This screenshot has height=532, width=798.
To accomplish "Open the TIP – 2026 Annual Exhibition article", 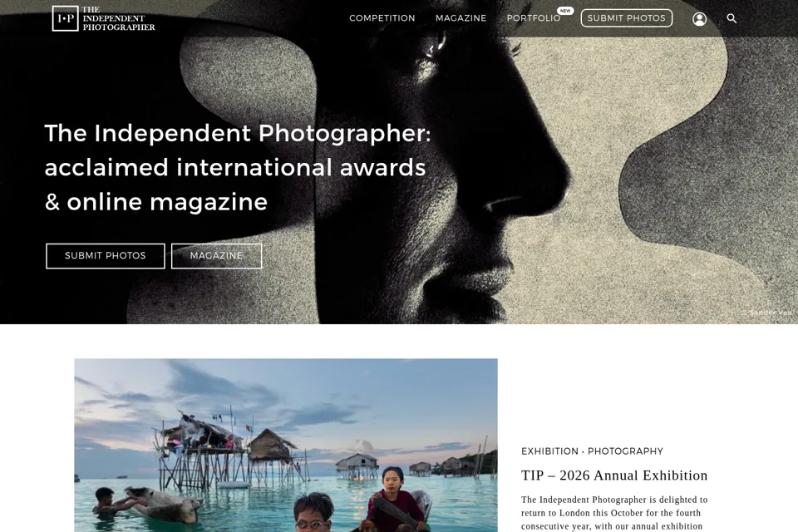I will coord(614,475).
